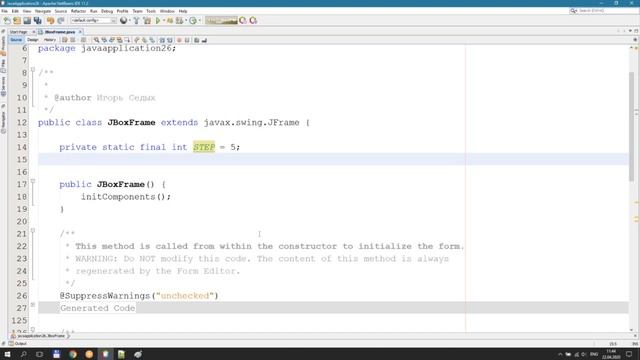The height and width of the screenshot is (360, 640).
Task: Open the Debug menu
Action: [107, 11]
